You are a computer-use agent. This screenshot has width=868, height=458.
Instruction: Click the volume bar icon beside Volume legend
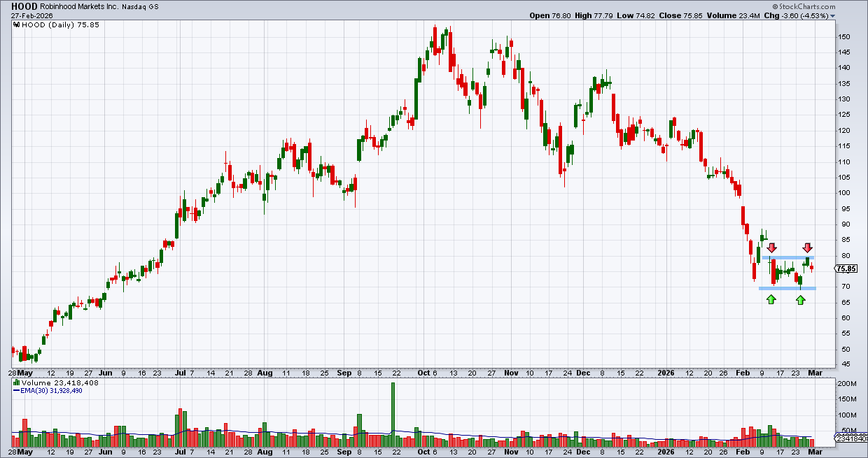pyautogui.click(x=17, y=383)
